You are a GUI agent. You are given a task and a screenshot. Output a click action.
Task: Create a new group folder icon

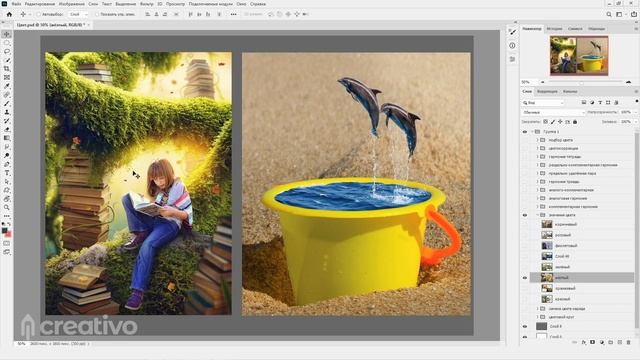pos(611,342)
